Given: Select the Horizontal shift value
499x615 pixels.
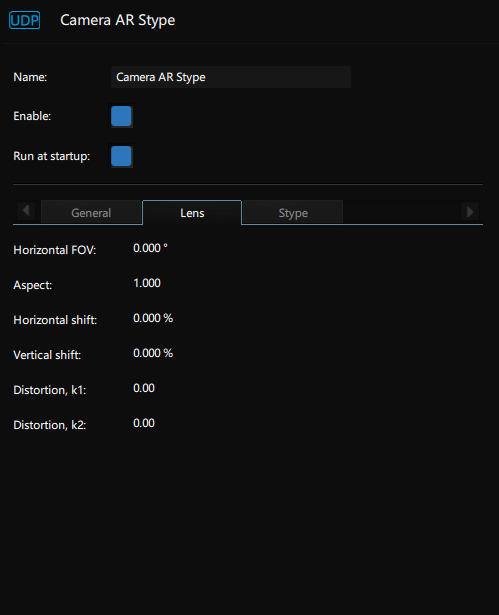Looking at the screenshot, I should (x=153, y=318).
